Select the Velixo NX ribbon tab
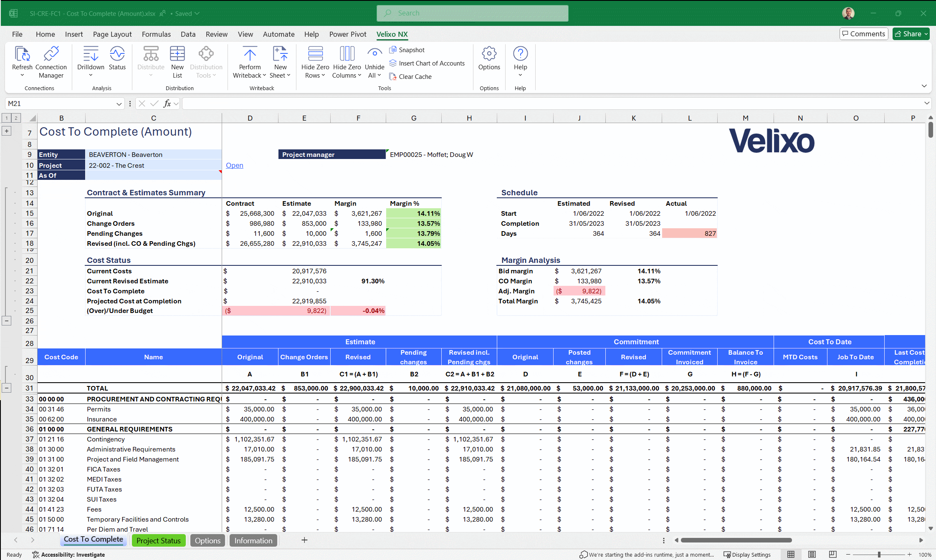Screen dimensions: 936x560 pos(392,34)
